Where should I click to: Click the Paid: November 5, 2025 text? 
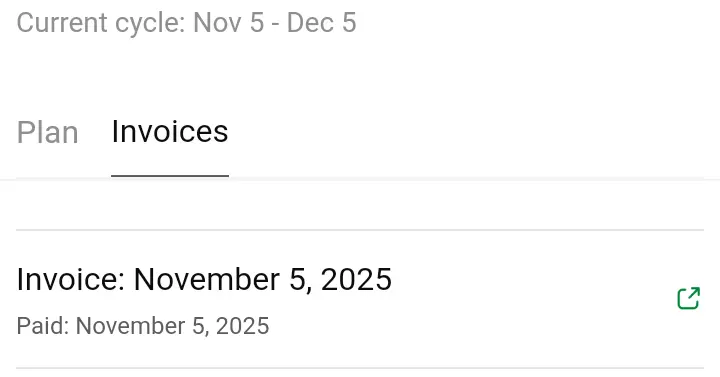[x=143, y=326]
